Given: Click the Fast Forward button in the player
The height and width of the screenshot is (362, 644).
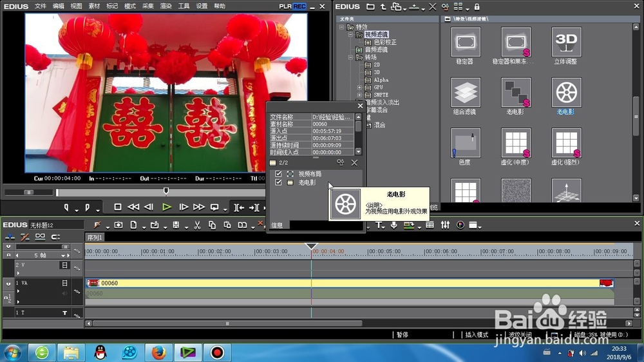Looking at the screenshot, I should pos(199,207).
